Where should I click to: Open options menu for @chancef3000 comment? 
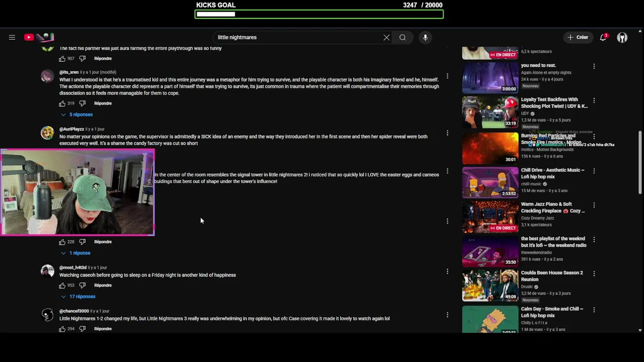447,315
